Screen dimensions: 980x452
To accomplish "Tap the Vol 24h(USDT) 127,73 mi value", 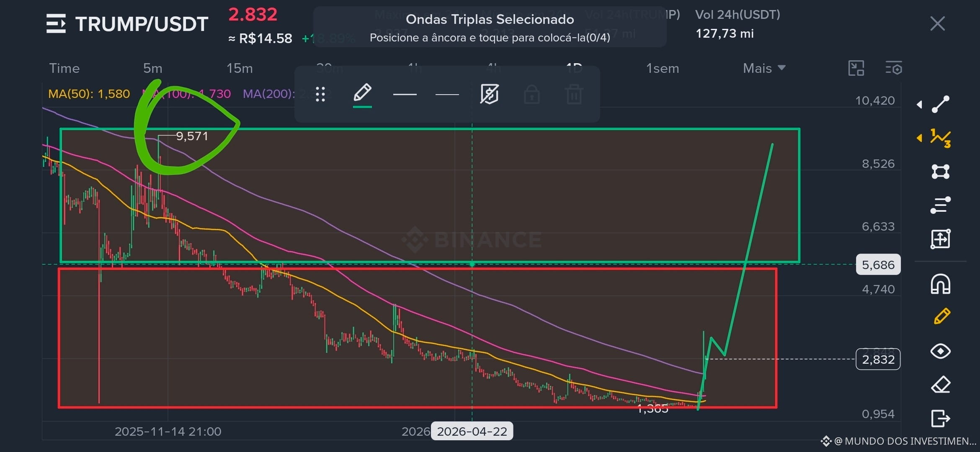I will [725, 33].
